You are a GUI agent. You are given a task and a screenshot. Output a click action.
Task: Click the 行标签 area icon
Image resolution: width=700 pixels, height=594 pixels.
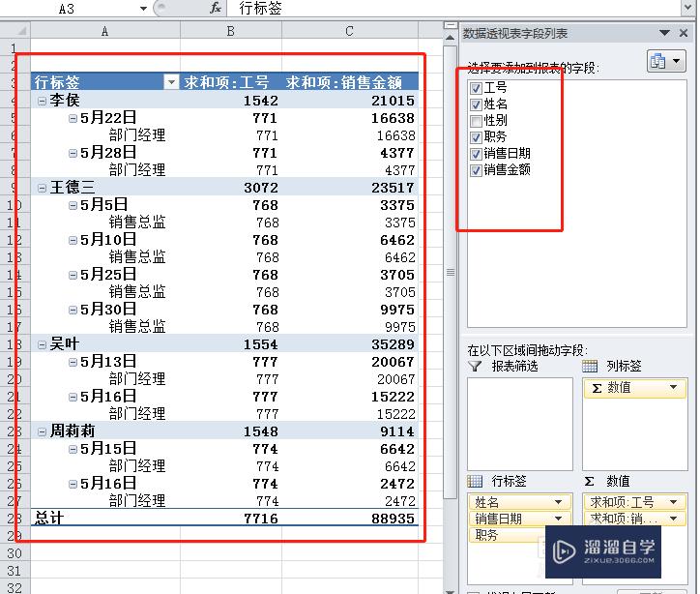(x=475, y=481)
